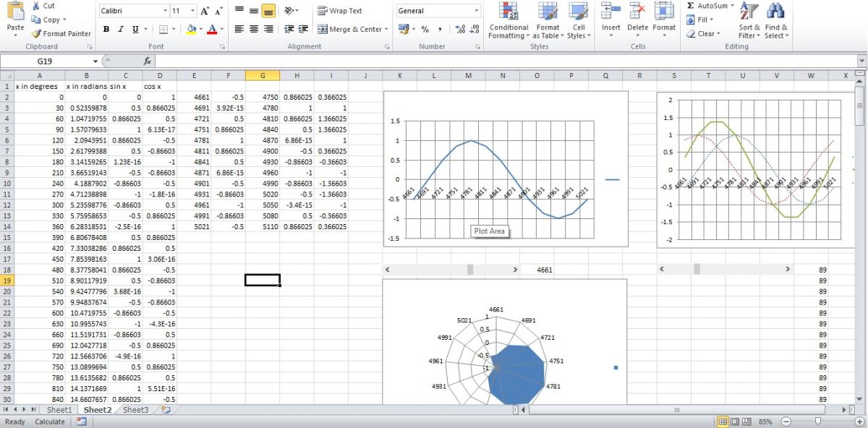The width and height of the screenshot is (868, 428).
Task: Underline the selected cell text
Action: (x=135, y=30)
